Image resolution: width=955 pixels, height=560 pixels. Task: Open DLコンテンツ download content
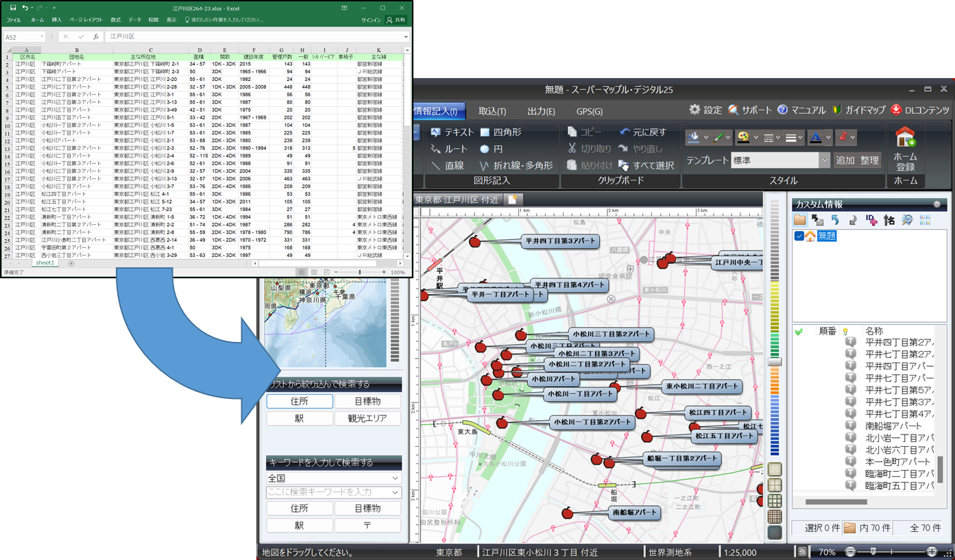921,110
